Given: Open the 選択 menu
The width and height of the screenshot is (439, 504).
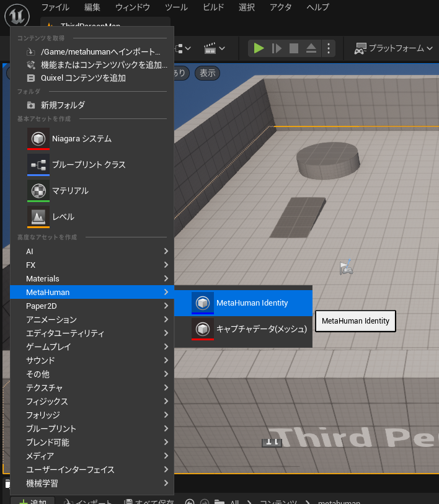Looking at the screenshot, I should (x=247, y=7).
